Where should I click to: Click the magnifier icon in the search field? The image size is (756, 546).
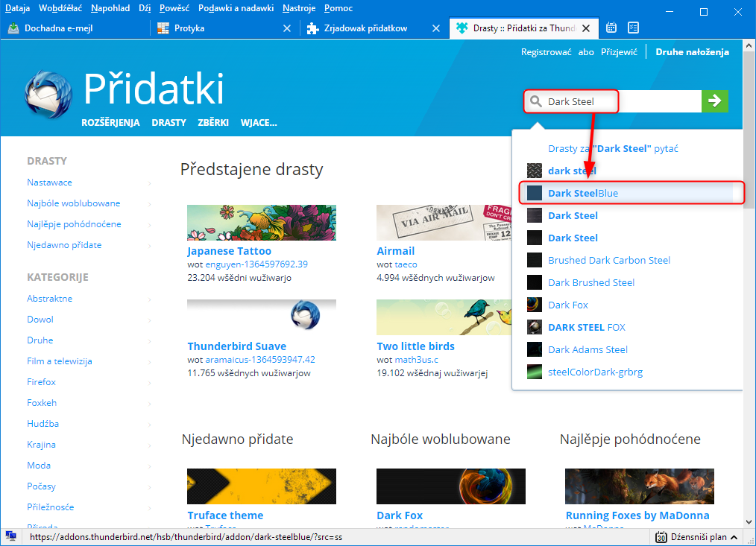click(535, 101)
